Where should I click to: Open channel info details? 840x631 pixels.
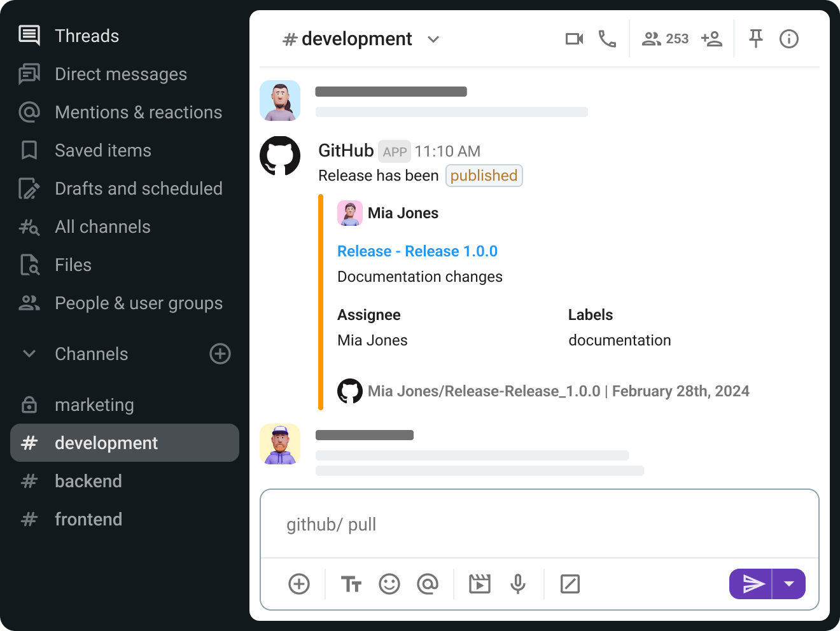pyautogui.click(x=789, y=39)
